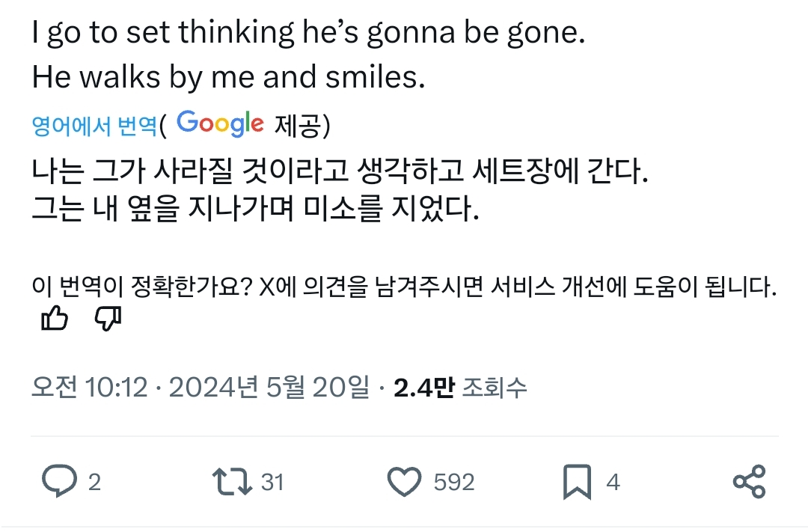Click the 오전 10:12 timestamp
This screenshot has height=532, width=808.
[89, 387]
